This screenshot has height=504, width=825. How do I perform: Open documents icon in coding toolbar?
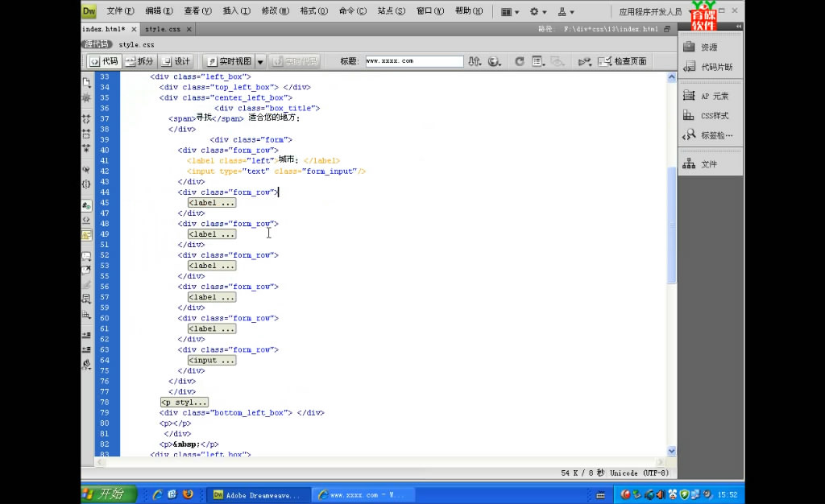tap(86, 82)
